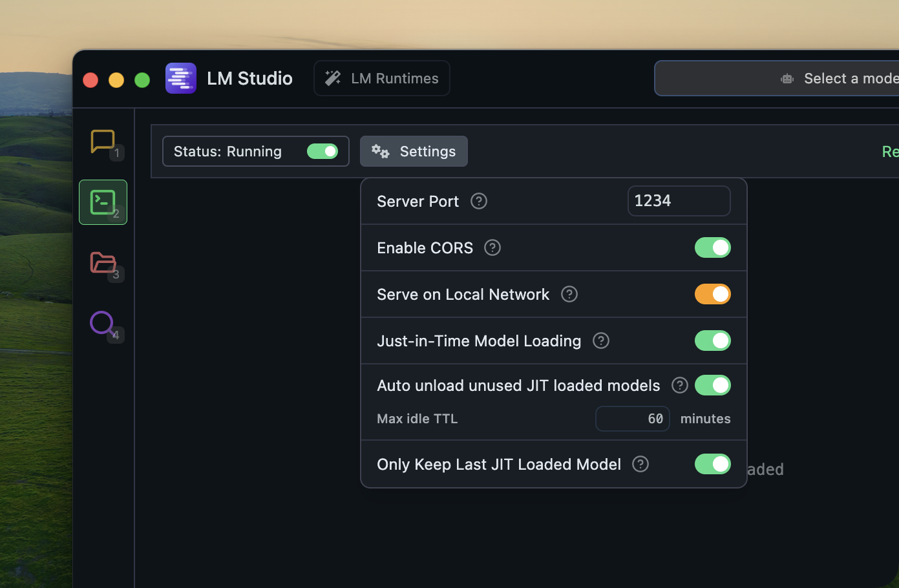The height and width of the screenshot is (588, 899).
Task: Open the Select a model dropdown
Action: coord(777,78)
